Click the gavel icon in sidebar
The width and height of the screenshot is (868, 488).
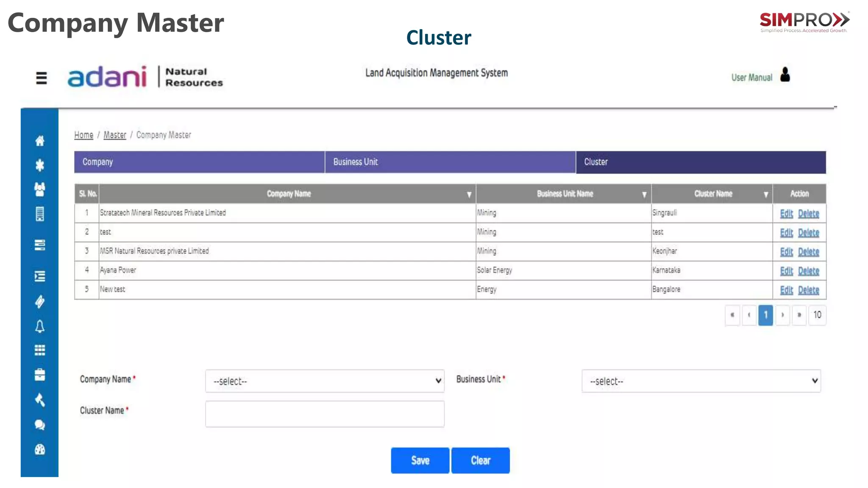40,399
